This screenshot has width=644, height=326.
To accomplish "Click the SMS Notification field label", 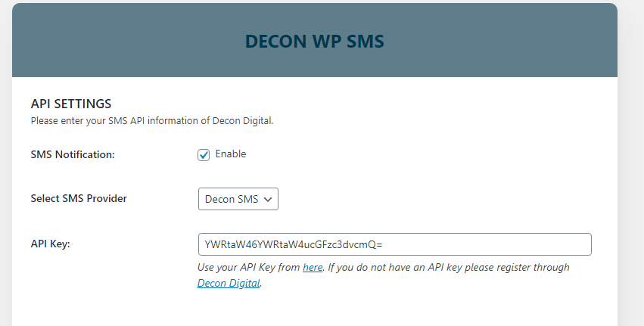I will (x=73, y=155).
